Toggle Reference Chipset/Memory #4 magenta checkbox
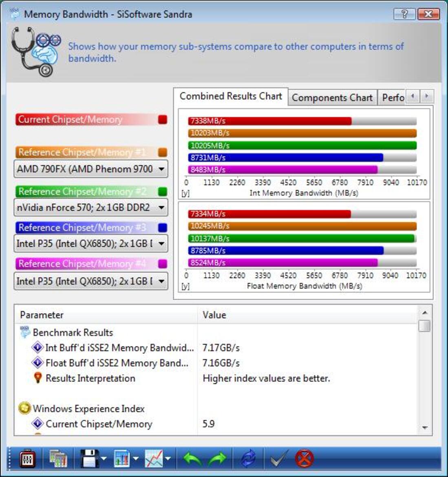The width and height of the screenshot is (448, 477). tap(163, 264)
